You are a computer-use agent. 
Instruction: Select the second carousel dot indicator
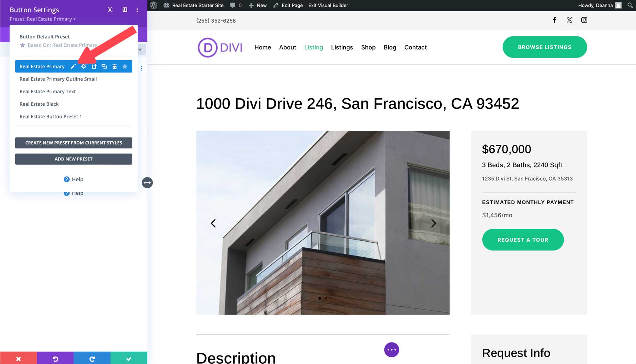tap(326, 298)
